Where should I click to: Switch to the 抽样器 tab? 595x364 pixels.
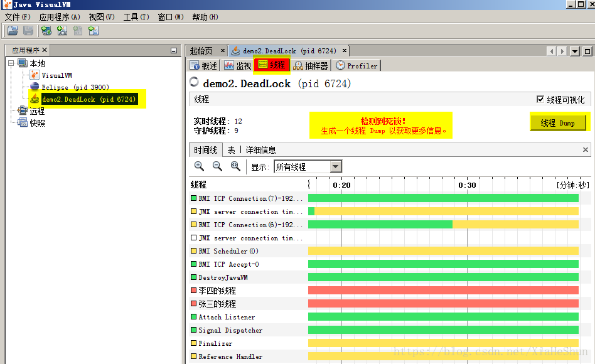pos(311,66)
